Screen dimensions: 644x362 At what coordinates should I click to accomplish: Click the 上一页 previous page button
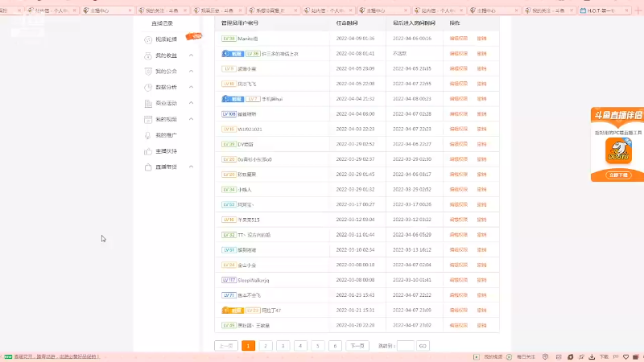[x=226, y=346]
